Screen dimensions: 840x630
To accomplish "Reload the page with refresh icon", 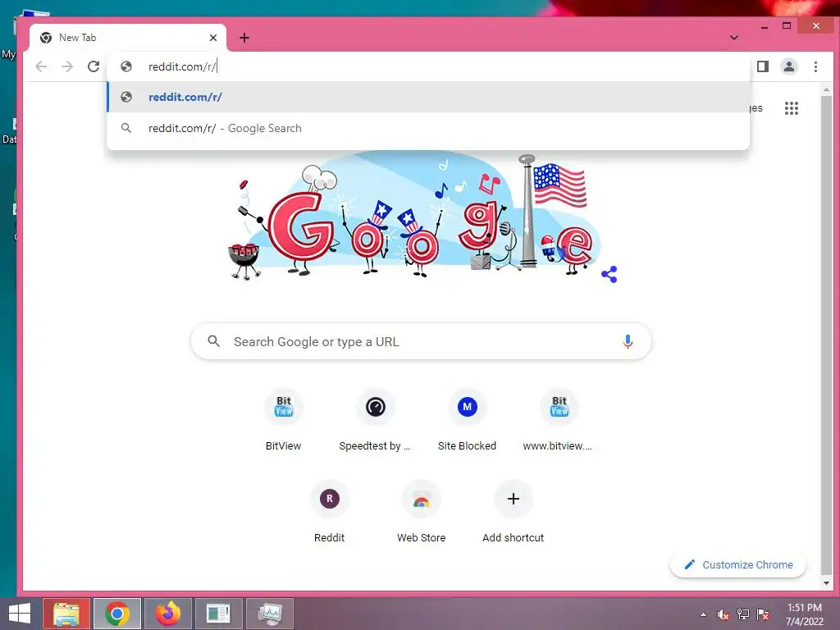I will point(94,66).
